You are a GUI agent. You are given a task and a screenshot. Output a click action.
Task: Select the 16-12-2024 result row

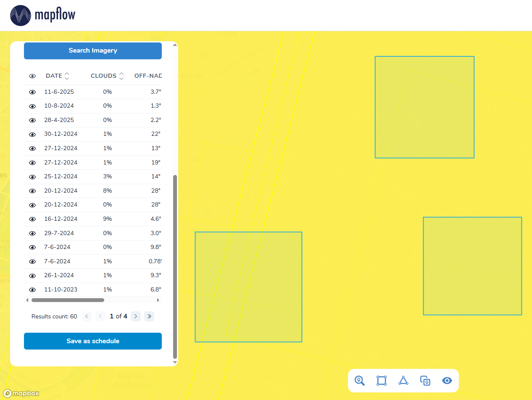92,219
